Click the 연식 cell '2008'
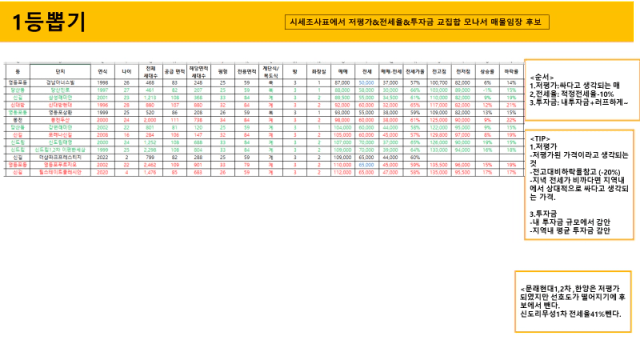The width and height of the screenshot is (640, 360). [102, 135]
